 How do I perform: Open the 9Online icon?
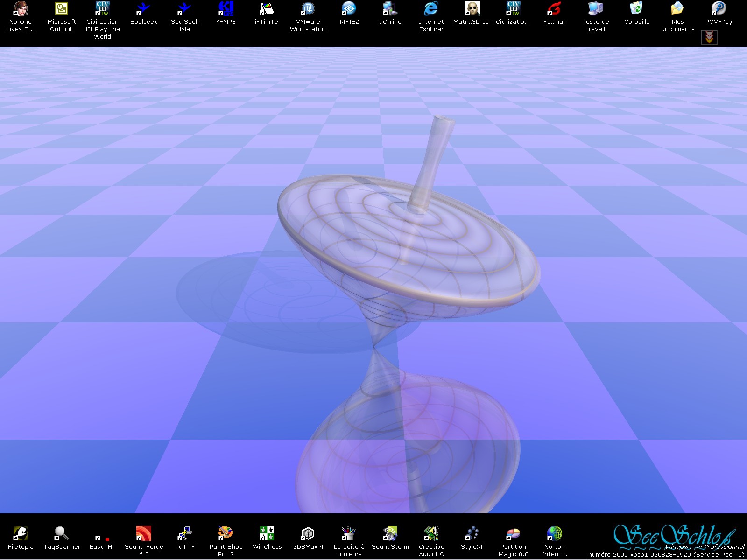click(x=390, y=8)
